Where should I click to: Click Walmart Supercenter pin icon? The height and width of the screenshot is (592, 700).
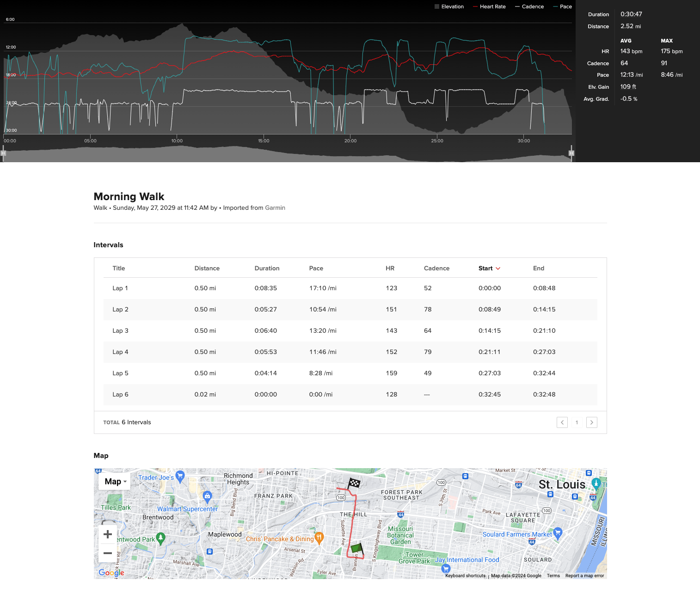coord(207,497)
